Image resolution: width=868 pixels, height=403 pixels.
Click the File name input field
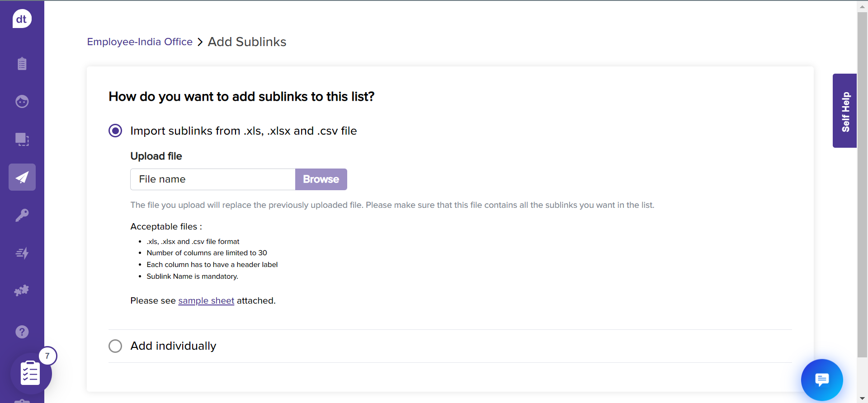click(x=212, y=179)
